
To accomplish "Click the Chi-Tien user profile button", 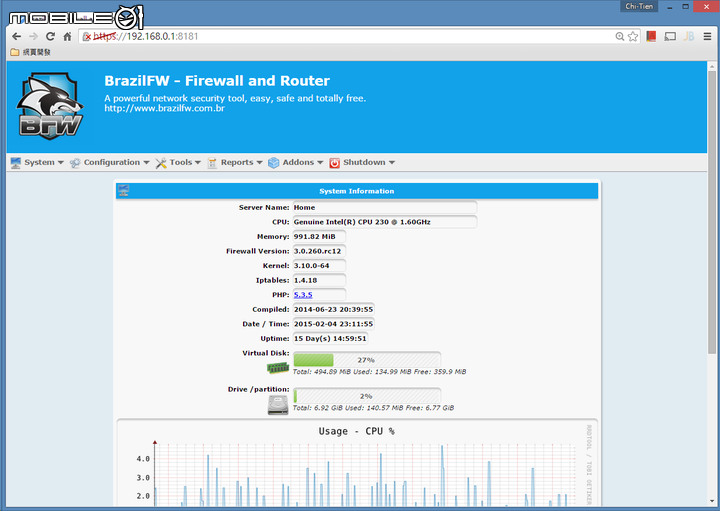I will pyautogui.click(x=639, y=6).
